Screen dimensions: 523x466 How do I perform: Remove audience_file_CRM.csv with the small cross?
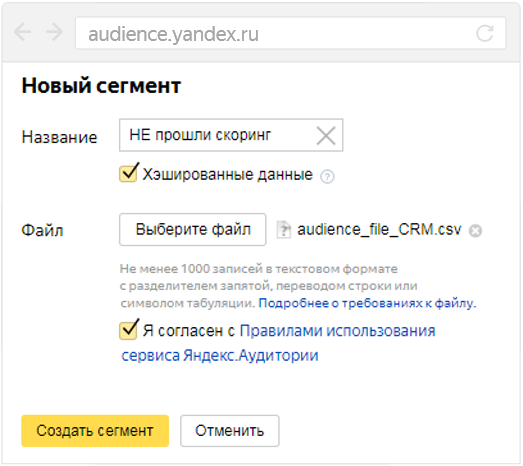pos(475,230)
